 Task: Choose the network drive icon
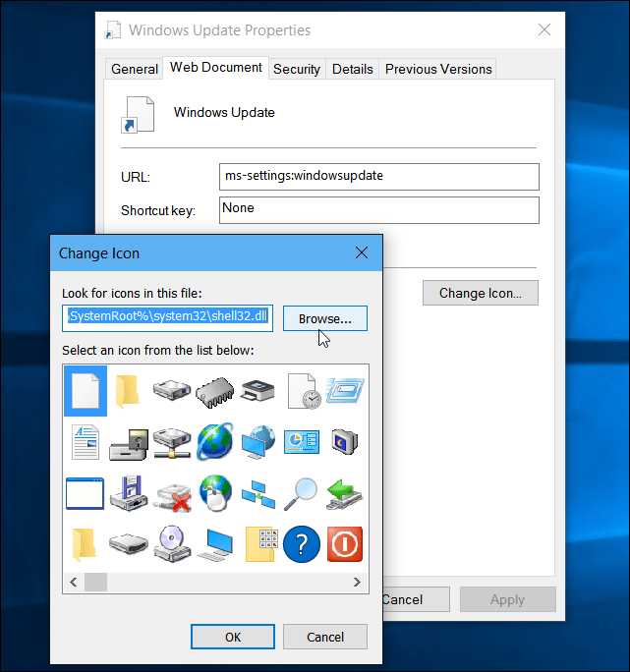click(172, 443)
